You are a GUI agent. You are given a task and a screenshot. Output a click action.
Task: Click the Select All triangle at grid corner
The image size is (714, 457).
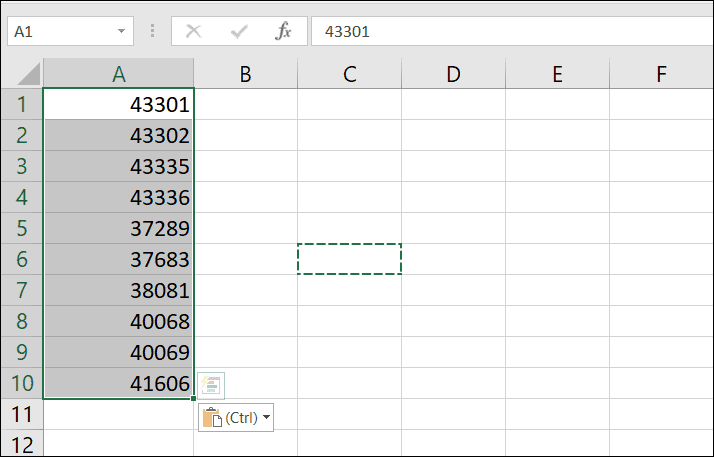coord(29,73)
